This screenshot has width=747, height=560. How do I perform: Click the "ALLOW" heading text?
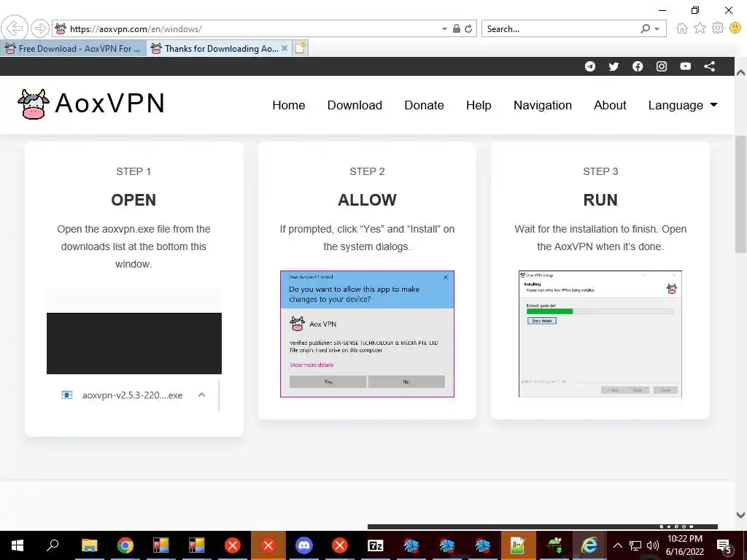coord(367,200)
